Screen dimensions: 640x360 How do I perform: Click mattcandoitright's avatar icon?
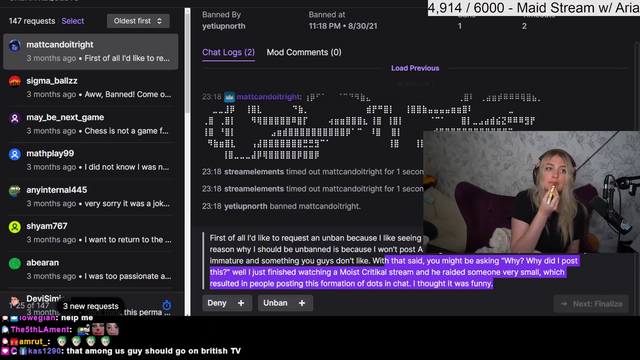tap(15, 45)
